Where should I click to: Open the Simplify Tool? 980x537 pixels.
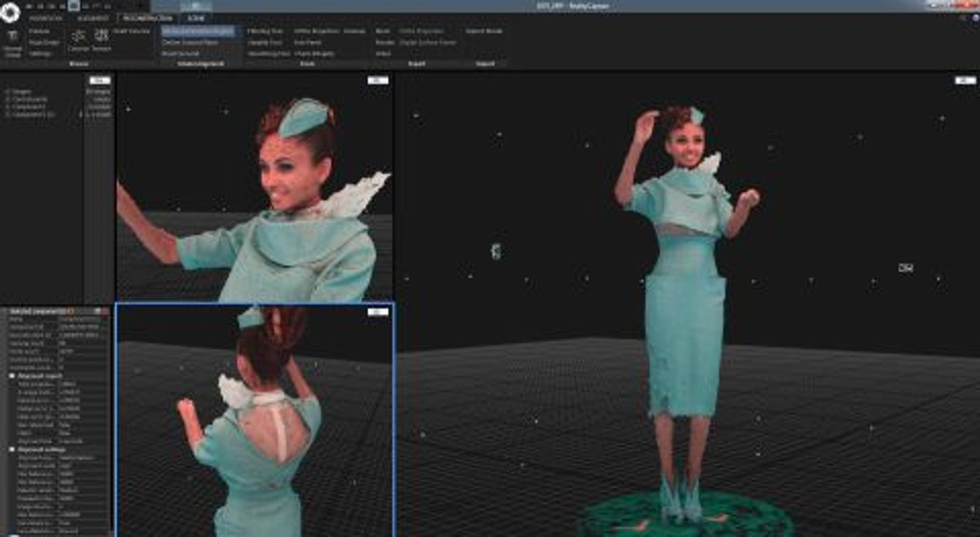(x=265, y=42)
